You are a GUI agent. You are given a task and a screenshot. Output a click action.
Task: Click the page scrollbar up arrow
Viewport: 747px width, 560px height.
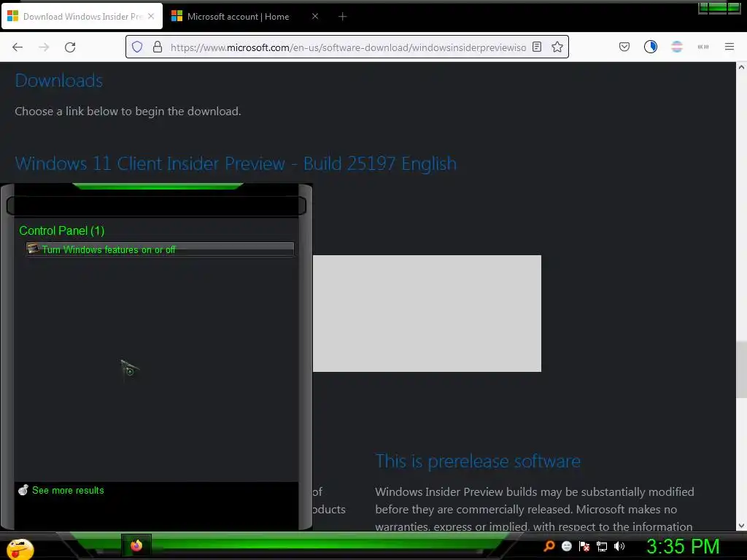(741, 67)
